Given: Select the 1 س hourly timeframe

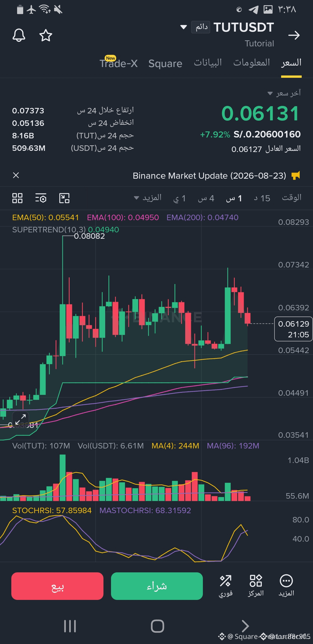Looking at the screenshot, I should (234, 198).
